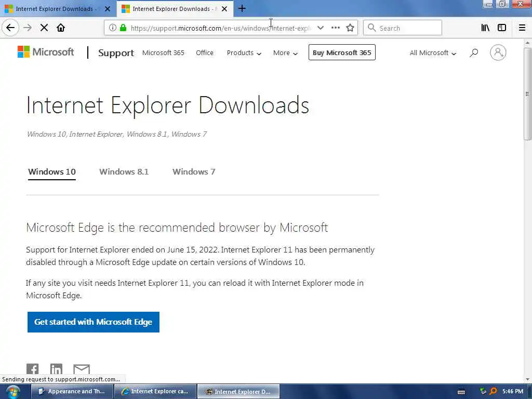
Task: Expand the Products dropdown
Action: (x=244, y=53)
